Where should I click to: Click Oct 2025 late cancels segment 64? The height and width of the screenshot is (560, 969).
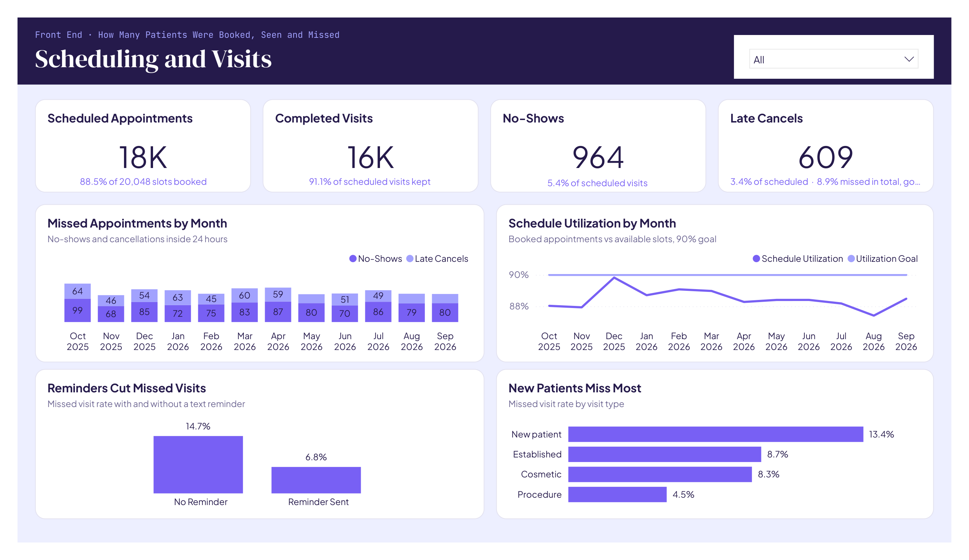click(77, 291)
